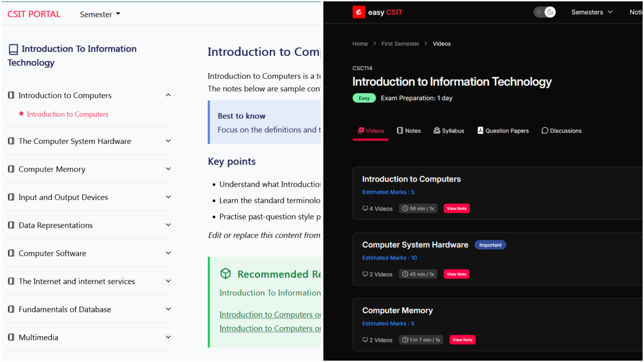Switch to the Notes tab

(x=409, y=131)
